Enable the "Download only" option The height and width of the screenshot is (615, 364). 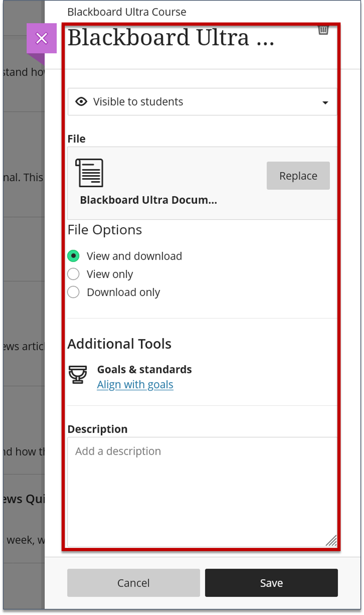73,292
